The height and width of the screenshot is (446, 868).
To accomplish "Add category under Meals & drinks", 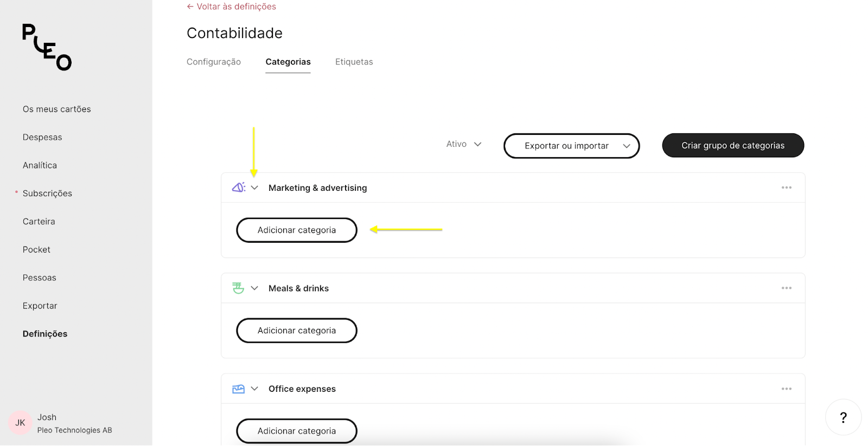I will click(x=297, y=331).
